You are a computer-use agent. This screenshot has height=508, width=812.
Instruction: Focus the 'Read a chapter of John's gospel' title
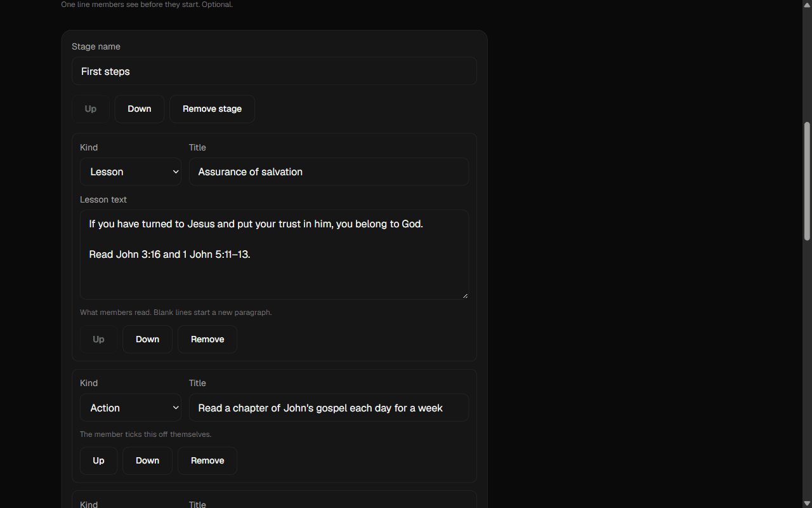point(329,408)
